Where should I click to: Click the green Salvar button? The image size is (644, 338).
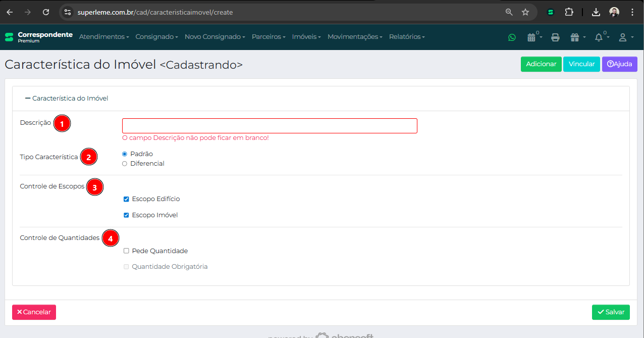click(611, 312)
